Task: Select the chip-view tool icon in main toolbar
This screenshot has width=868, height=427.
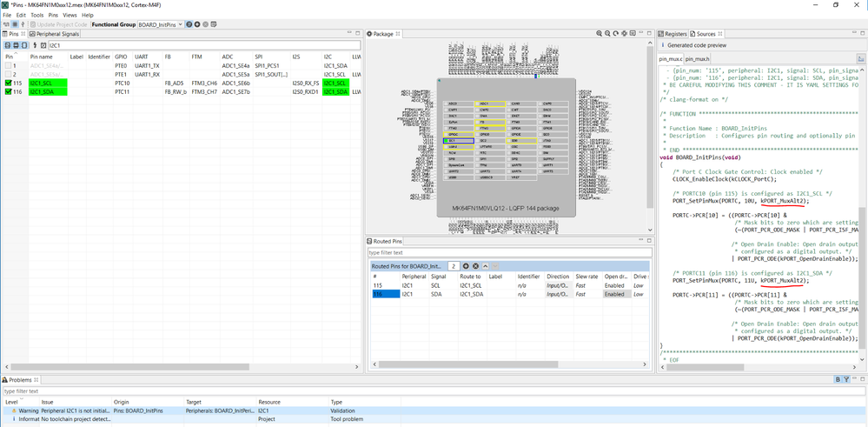Action: [x=15, y=24]
